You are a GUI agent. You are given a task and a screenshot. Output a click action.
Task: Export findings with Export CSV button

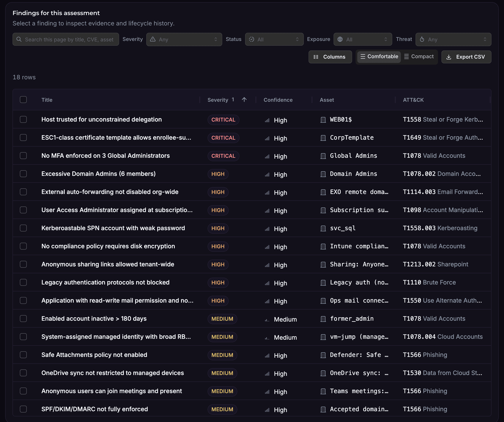[466, 57]
